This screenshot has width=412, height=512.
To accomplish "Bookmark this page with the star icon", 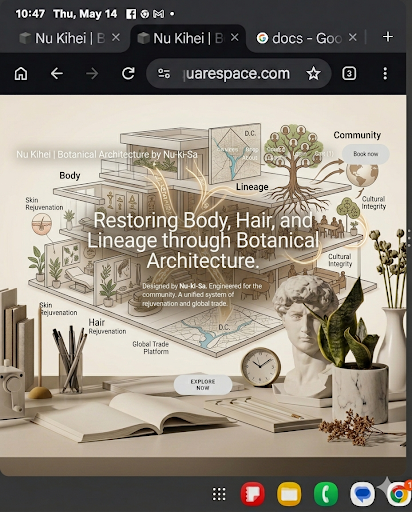I will point(313,73).
